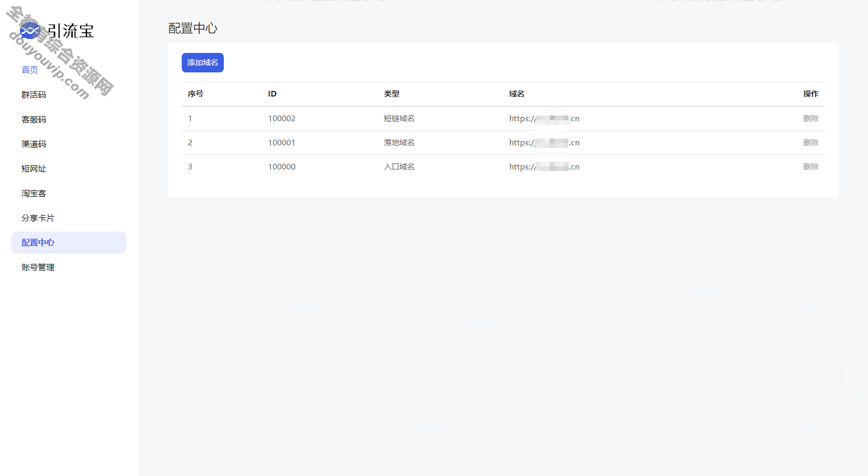868x476 pixels.
Task: Open 账号管理 in the sidebar
Action: pos(38,267)
